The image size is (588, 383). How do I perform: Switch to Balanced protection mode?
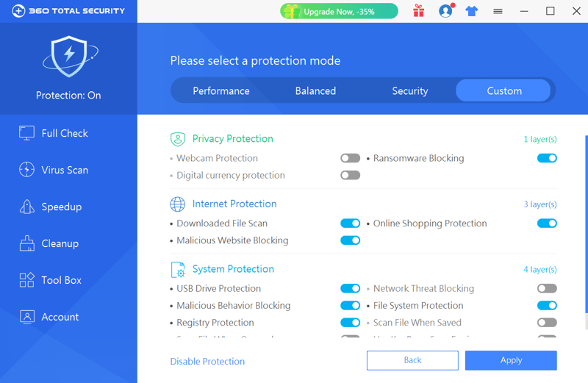pyautogui.click(x=315, y=90)
